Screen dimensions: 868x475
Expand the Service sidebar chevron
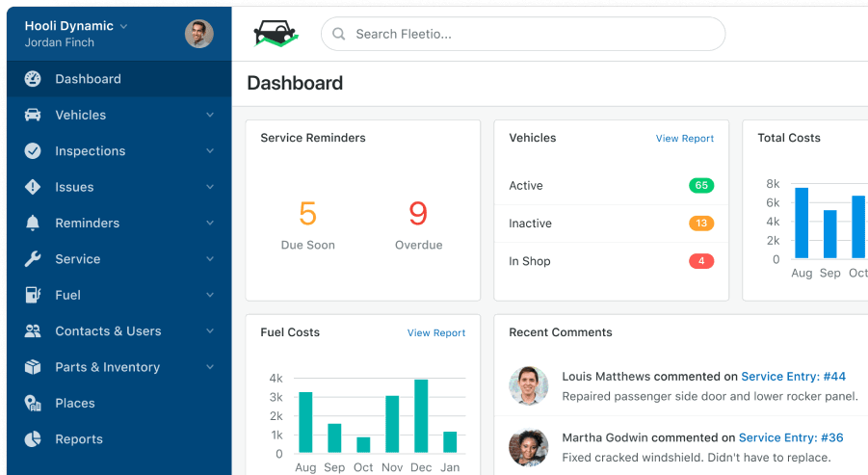[x=210, y=258]
